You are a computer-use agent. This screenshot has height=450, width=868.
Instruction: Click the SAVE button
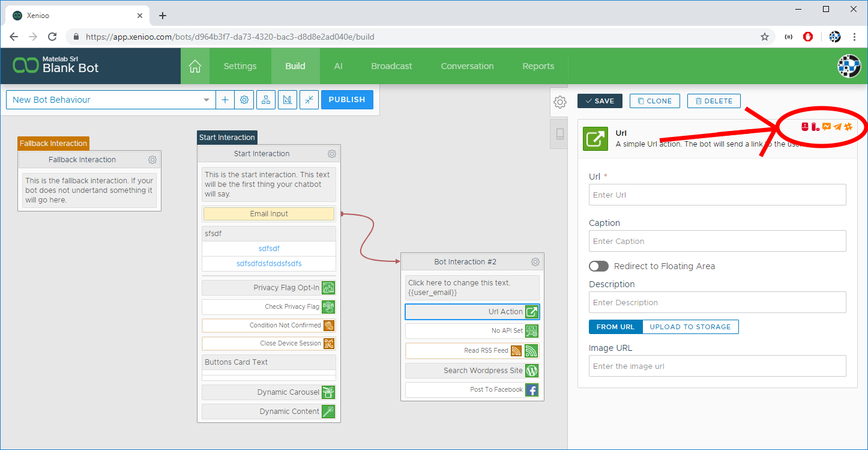tap(599, 101)
